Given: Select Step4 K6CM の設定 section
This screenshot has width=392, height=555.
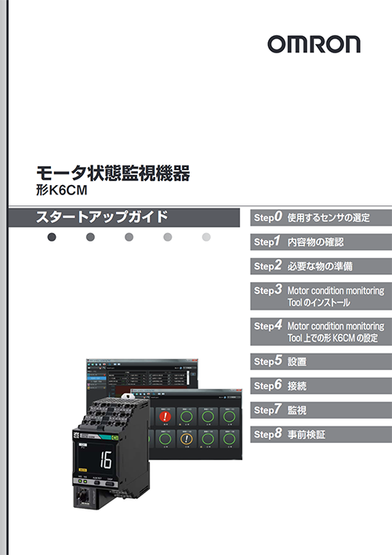Looking at the screenshot, I should (x=321, y=332).
